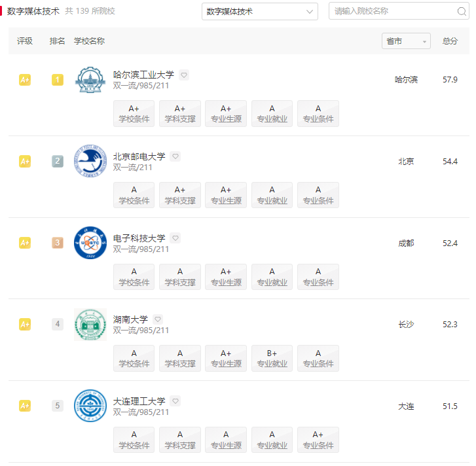
Task: Click rank 4 badge
Action: [x=58, y=324]
